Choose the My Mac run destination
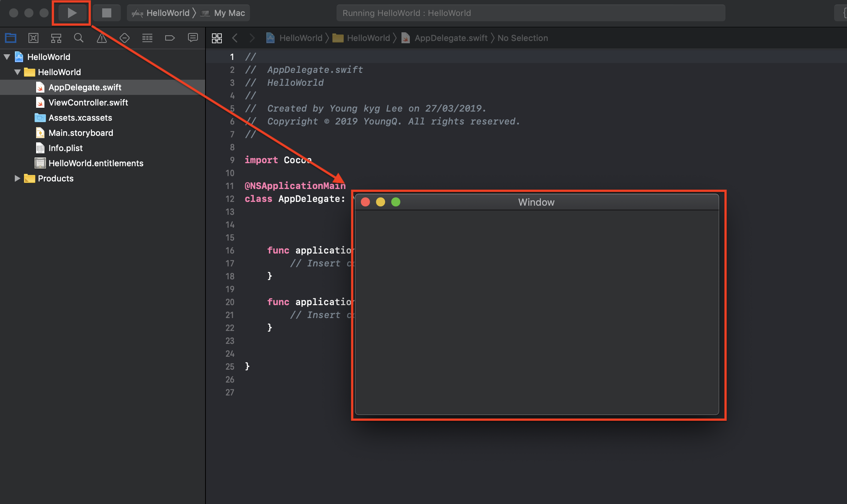 click(229, 13)
